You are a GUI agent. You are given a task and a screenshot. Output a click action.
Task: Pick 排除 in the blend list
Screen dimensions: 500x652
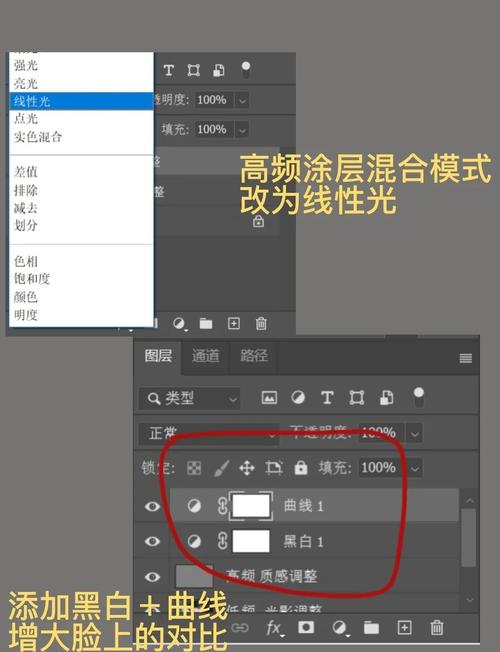click(26, 190)
